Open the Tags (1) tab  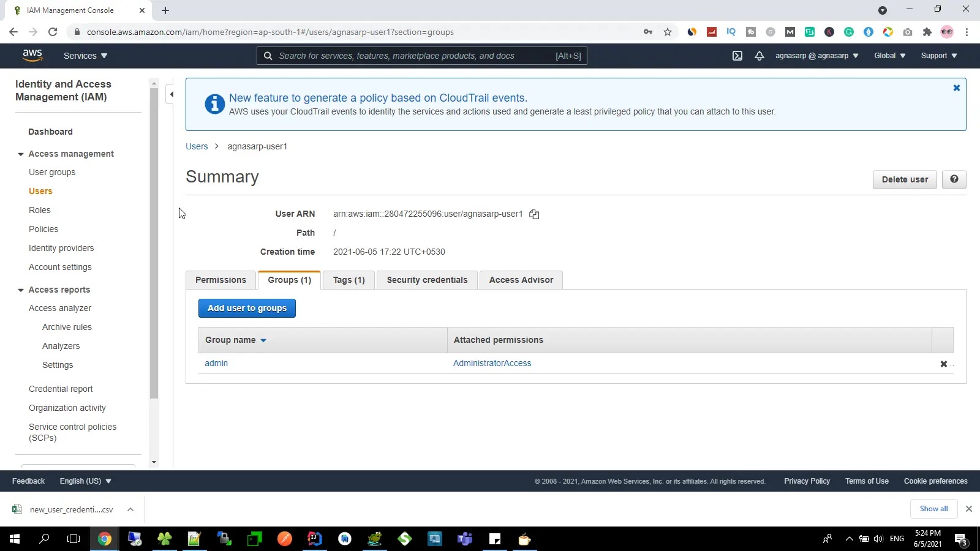(349, 280)
